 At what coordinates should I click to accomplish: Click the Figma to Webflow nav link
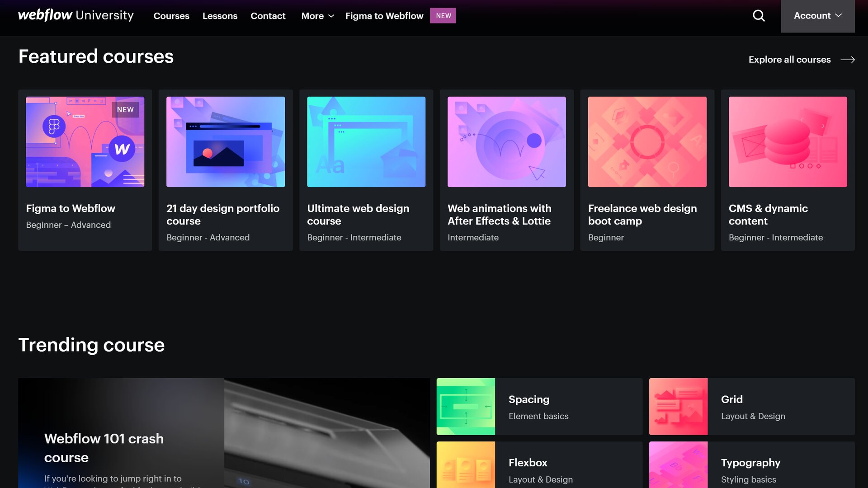coord(384,16)
